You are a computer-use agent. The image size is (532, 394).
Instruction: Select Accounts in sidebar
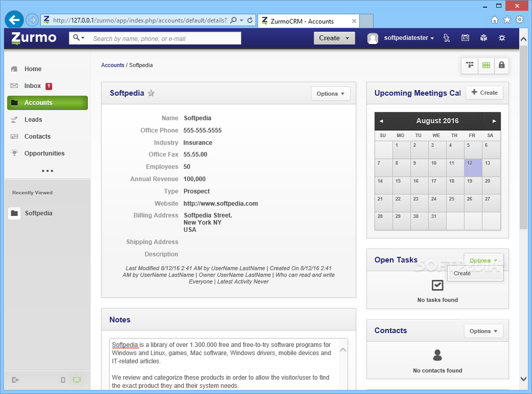[x=48, y=102]
